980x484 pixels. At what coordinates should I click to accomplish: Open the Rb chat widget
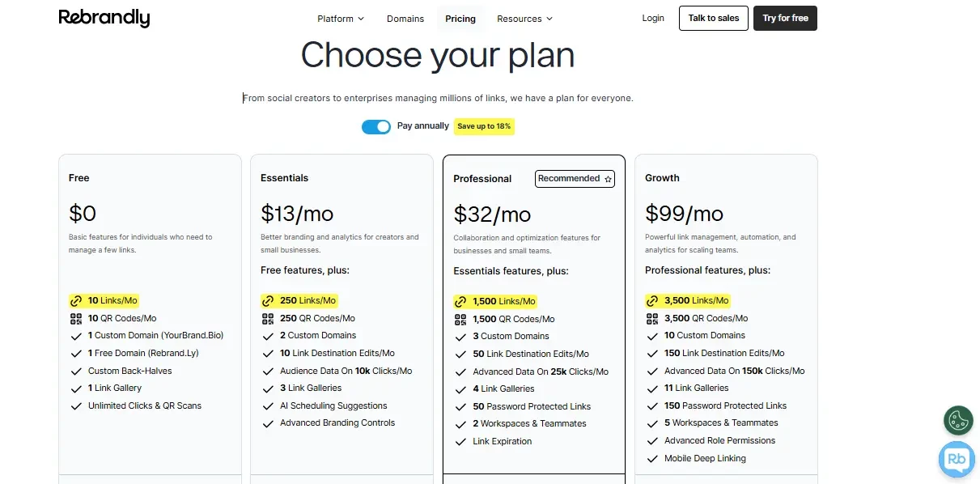point(957,460)
